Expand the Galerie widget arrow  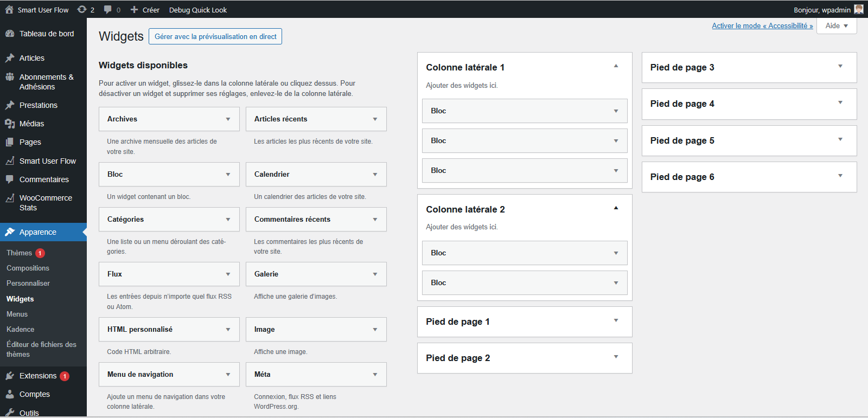coord(375,274)
